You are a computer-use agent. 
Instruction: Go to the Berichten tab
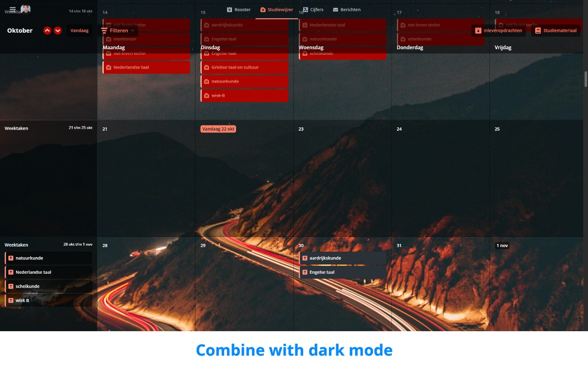tap(347, 10)
